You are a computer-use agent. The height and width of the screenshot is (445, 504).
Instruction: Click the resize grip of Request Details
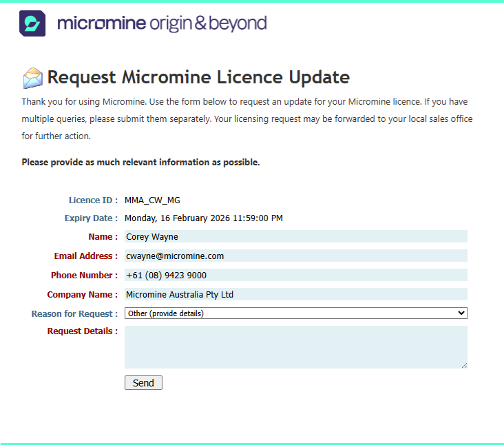(x=465, y=366)
